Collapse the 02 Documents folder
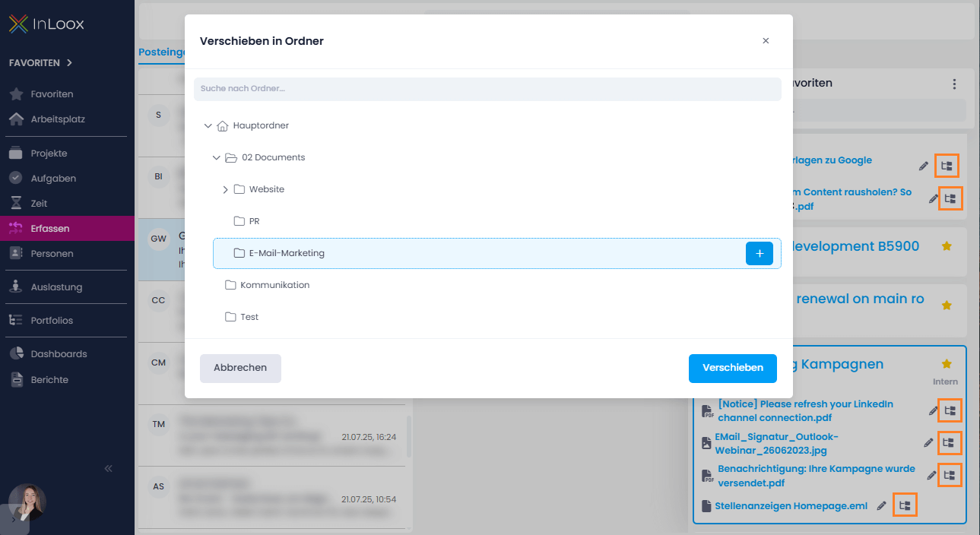980x535 pixels. tap(216, 157)
